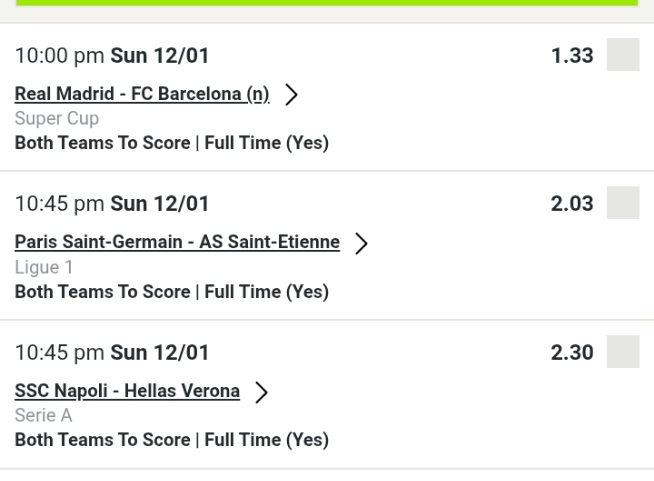Open the Real Madrid - FC Barcelona (n) link

pos(142,94)
